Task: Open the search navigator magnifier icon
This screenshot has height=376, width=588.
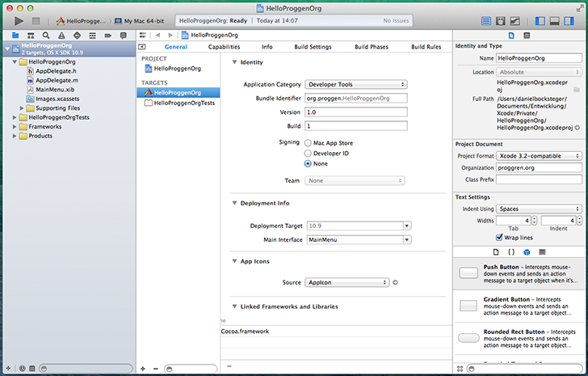Action: [x=47, y=36]
